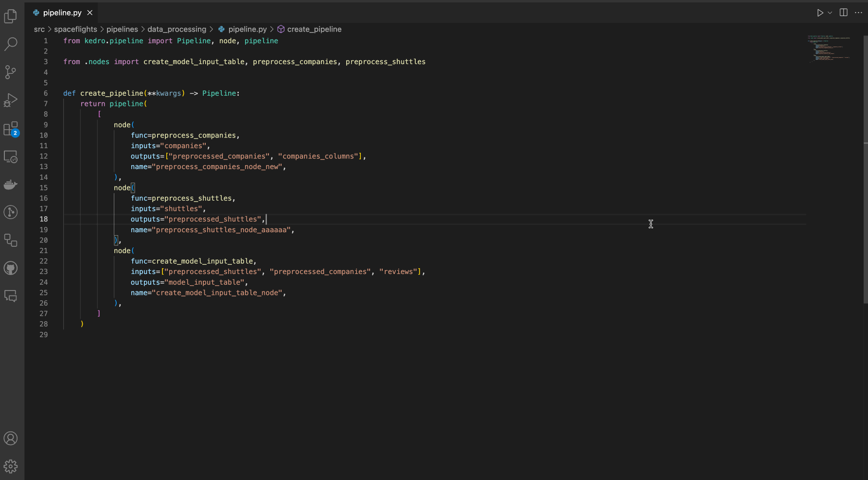Screen dimensions: 868x480
Task: Close the pipeline.py tab
Action: (x=90, y=13)
